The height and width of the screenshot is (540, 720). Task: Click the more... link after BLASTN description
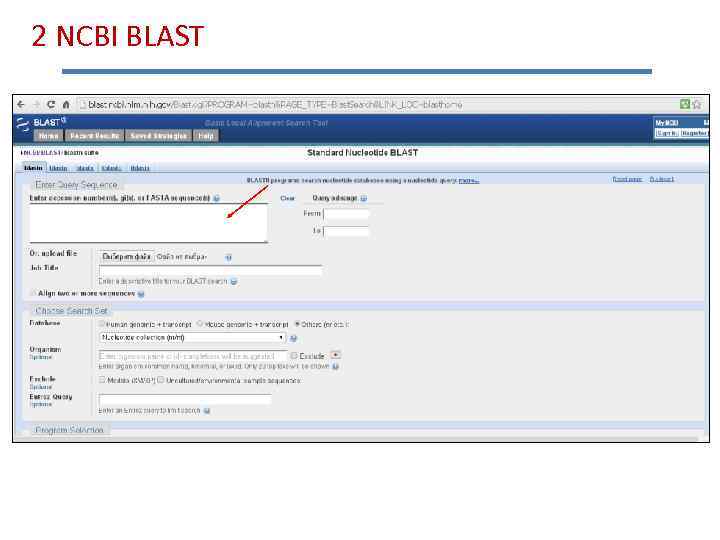[x=468, y=180]
